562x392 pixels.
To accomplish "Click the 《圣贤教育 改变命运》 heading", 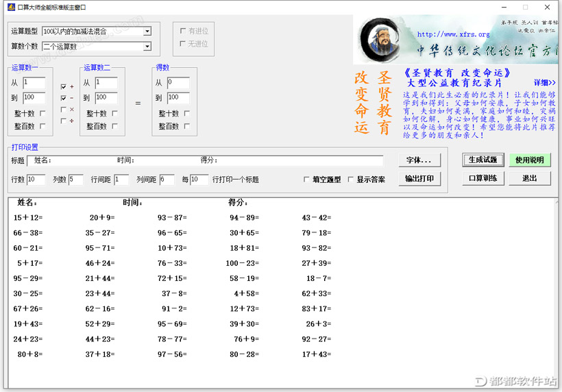I will (x=456, y=73).
